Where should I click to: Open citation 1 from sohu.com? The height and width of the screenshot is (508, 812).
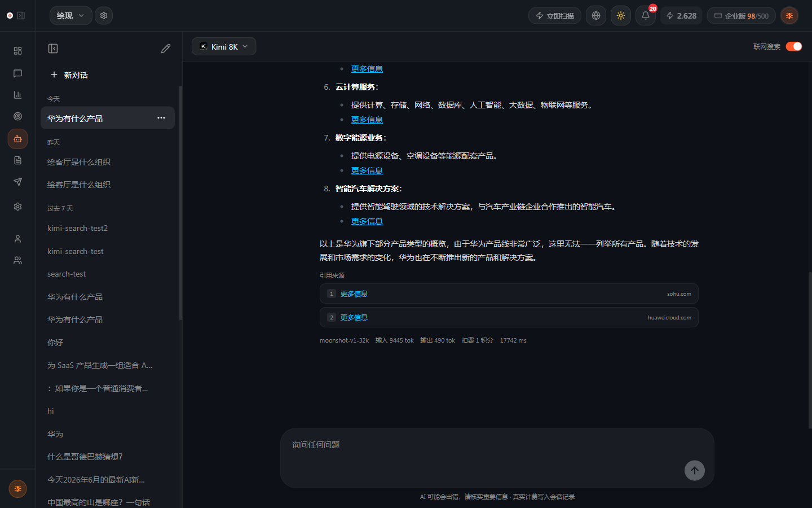click(x=509, y=294)
